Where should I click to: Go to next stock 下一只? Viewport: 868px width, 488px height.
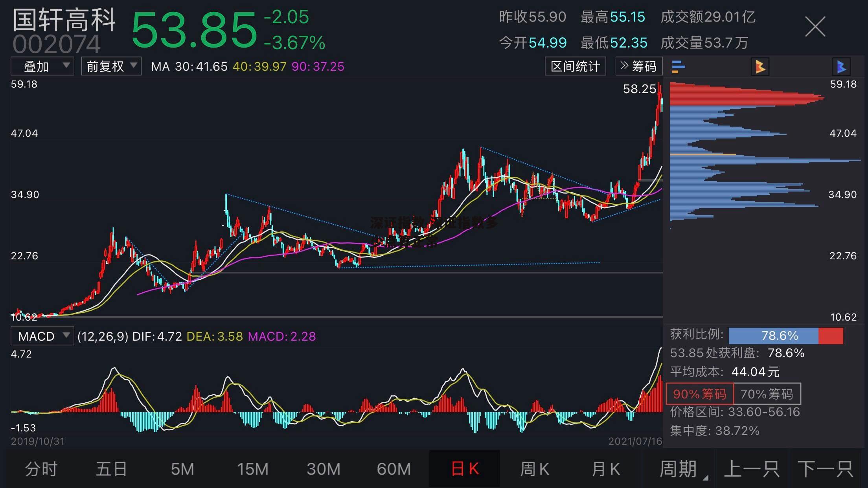(826, 469)
